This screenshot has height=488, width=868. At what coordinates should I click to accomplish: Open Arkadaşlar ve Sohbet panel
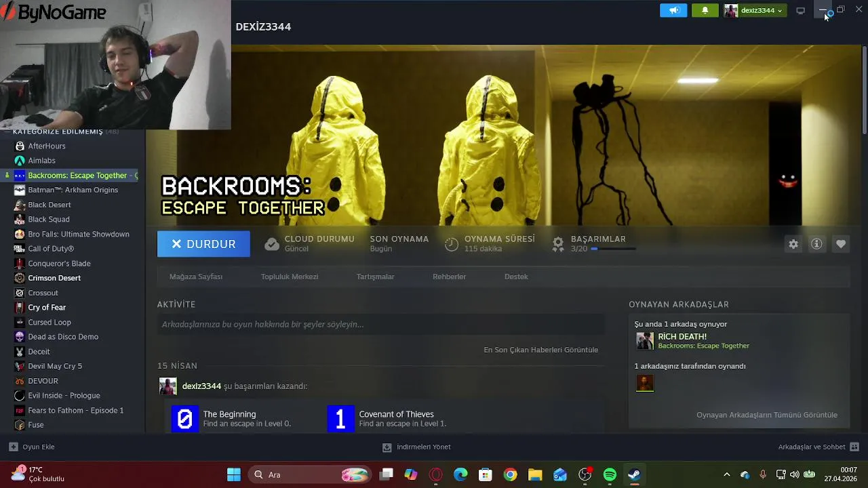click(818, 447)
